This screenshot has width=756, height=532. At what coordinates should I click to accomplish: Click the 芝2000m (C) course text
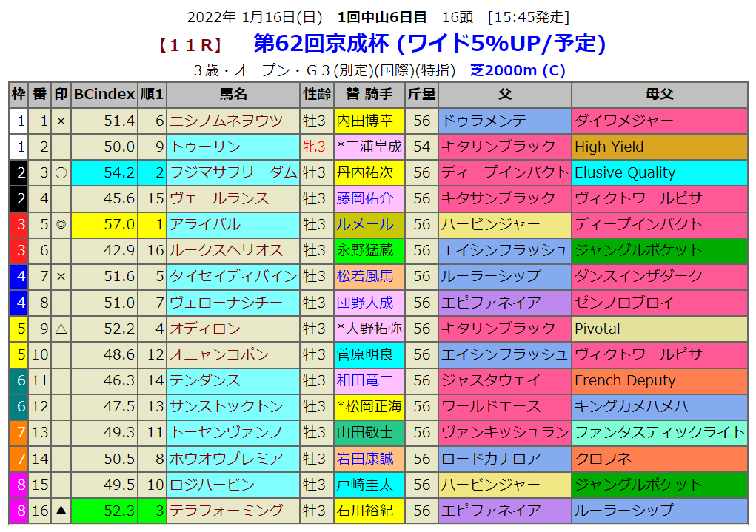click(518, 71)
